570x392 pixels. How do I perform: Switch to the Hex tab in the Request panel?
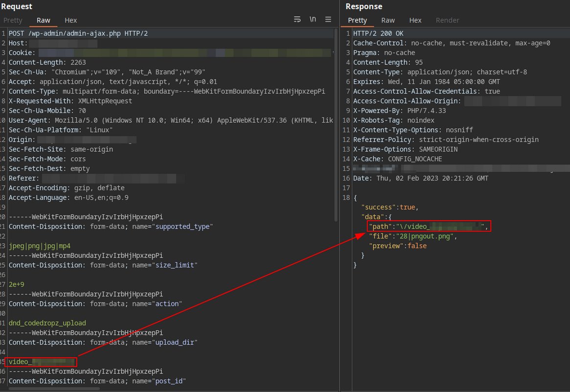[70, 20]
